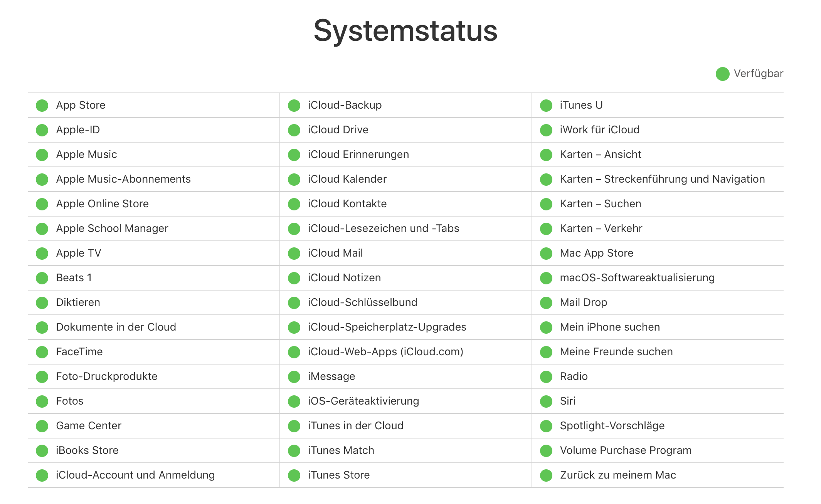Click the status indicator beside Siri
The height and width of the screenshot is (504, 821).
[x=546, y=401]
